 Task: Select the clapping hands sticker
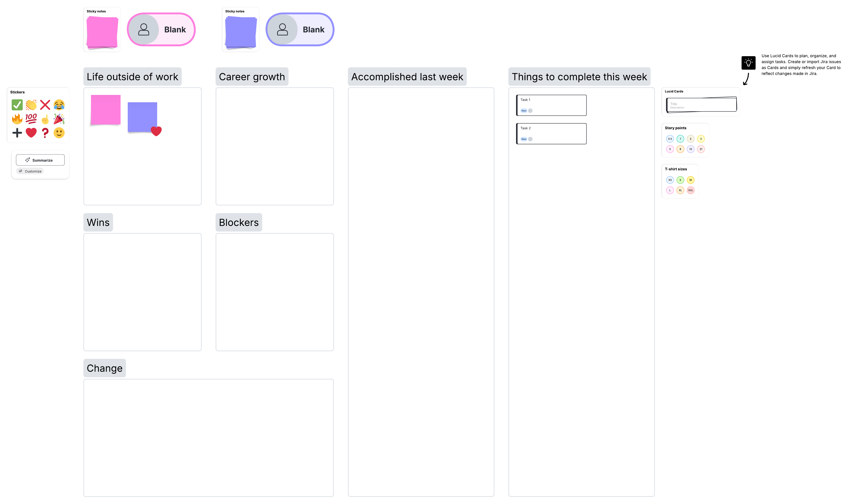click(31, 105)
